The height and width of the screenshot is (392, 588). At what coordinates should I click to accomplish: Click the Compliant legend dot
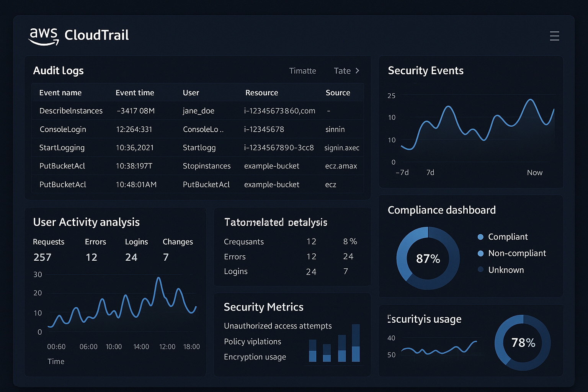pyautogui.click(x=480, y=237)
